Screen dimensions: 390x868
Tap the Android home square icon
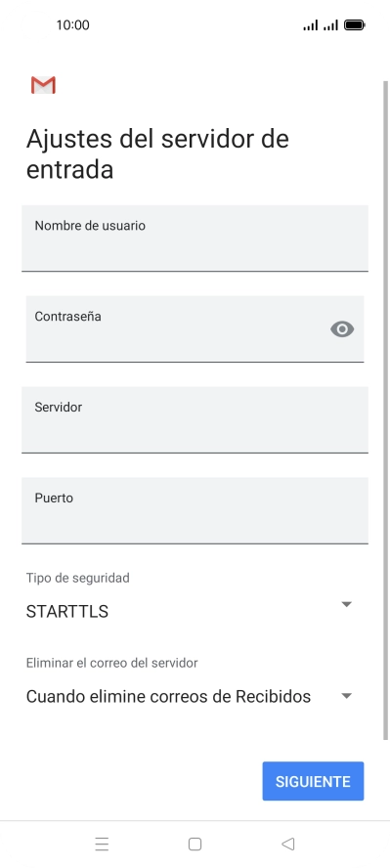pyautogui.click(x=195, y=844)
